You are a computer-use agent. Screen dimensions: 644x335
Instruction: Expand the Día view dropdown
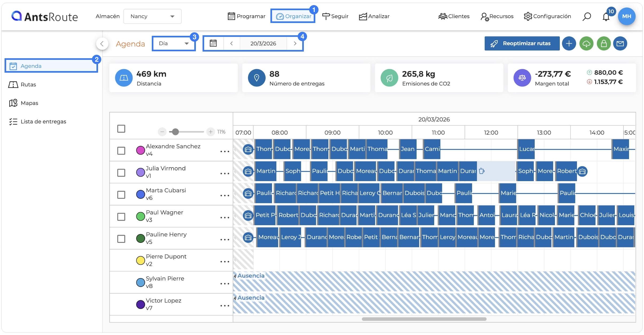click(x=174, y=43)
